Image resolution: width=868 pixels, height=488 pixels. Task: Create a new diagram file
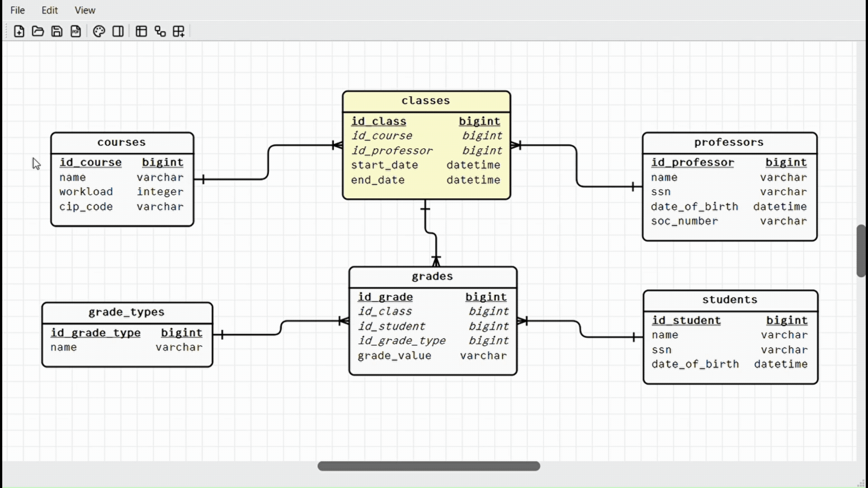[19, 31]
